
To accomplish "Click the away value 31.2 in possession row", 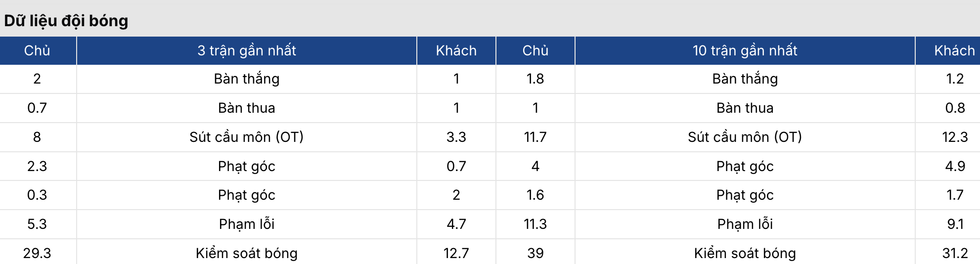I will (x=955, y=253).
